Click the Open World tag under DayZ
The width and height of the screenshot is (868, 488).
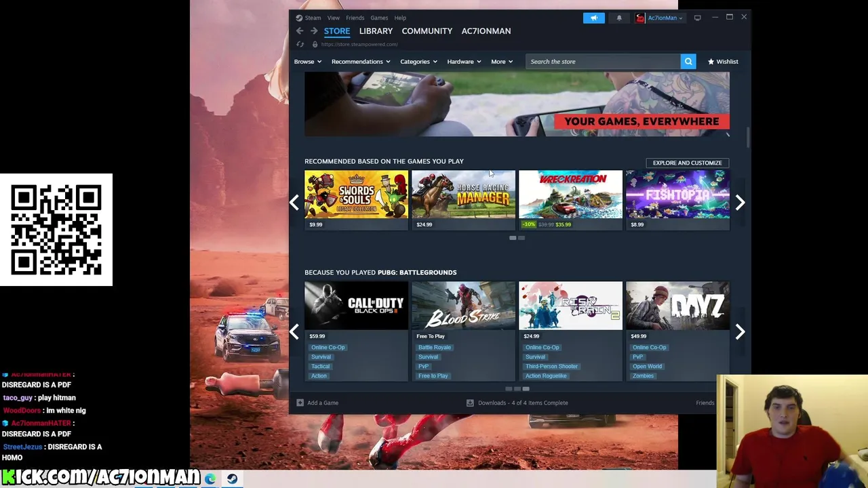point(647,367)
